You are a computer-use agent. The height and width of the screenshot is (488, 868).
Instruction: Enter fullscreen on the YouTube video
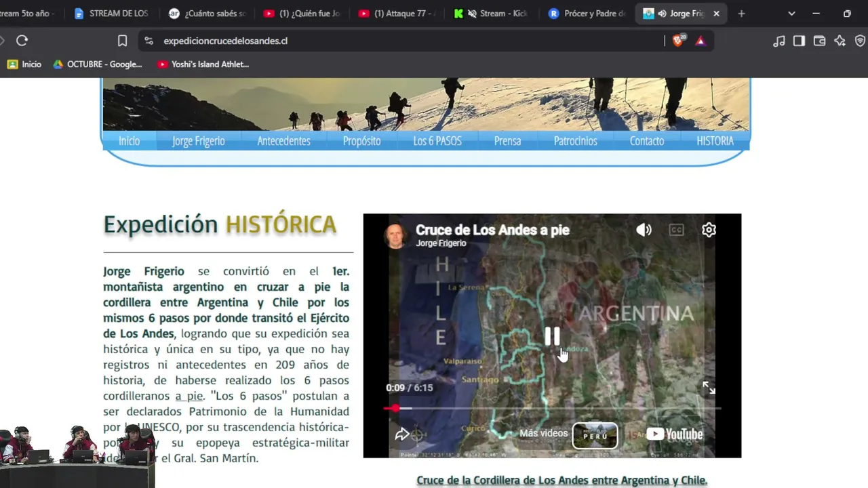[709, 388]
